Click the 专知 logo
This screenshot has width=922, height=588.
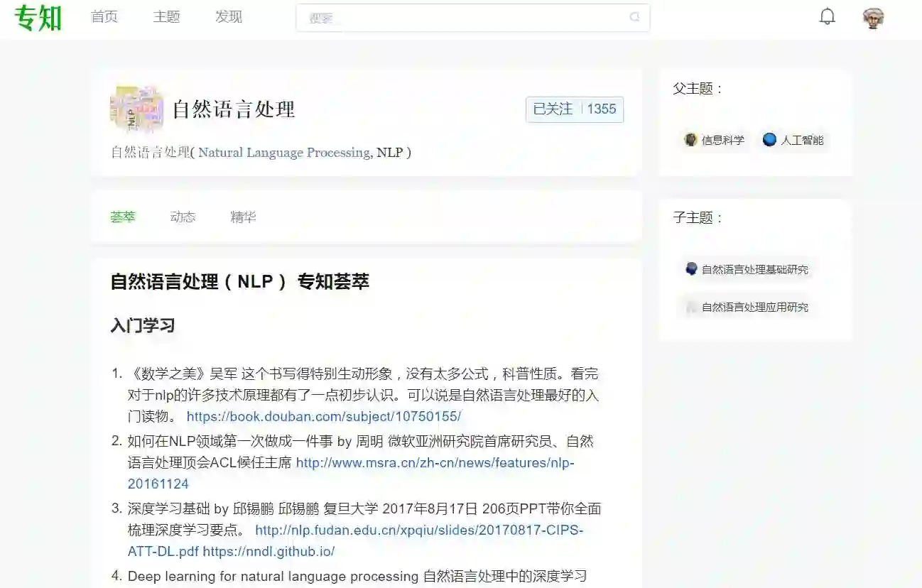click(38, 18)
